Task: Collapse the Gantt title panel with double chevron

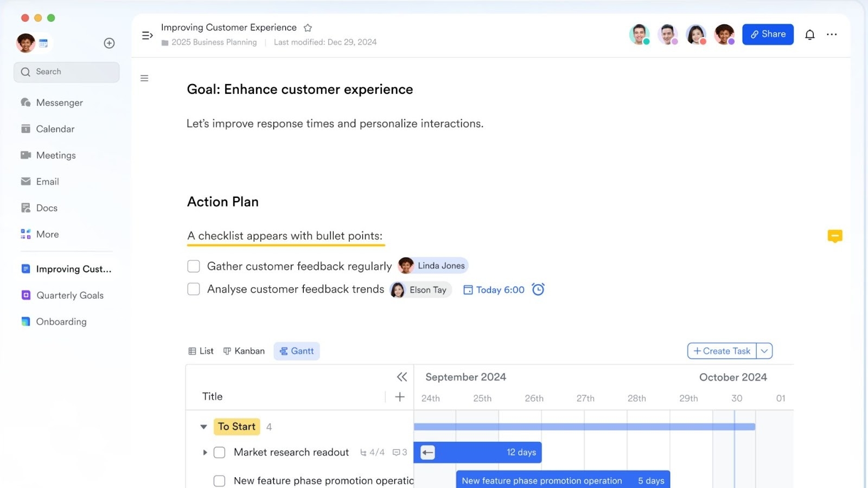Action: click(x=401, y=377)
